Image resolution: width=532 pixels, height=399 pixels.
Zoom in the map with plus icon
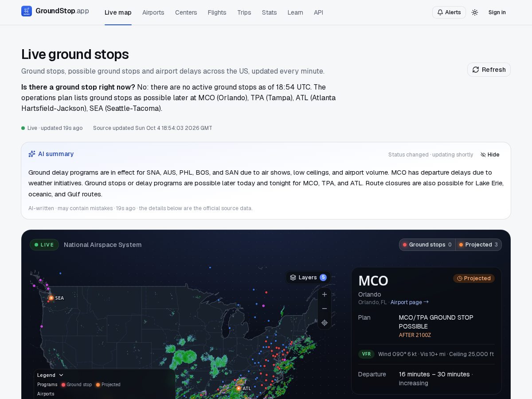pos(325,294)
